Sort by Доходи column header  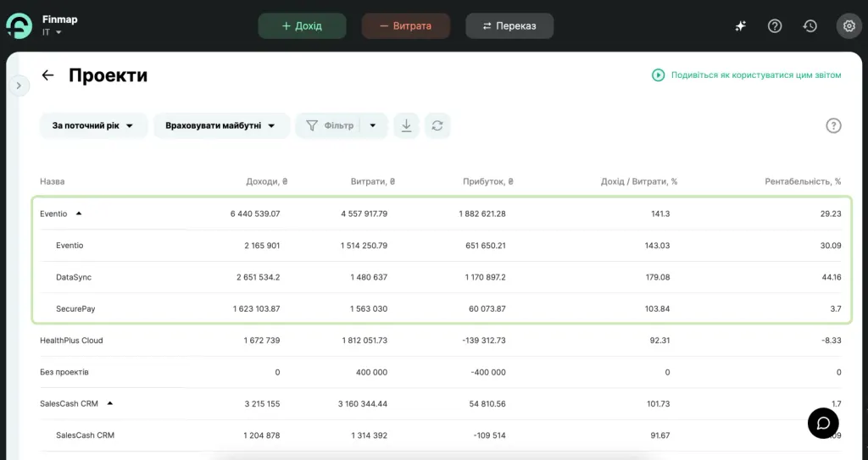267,181
